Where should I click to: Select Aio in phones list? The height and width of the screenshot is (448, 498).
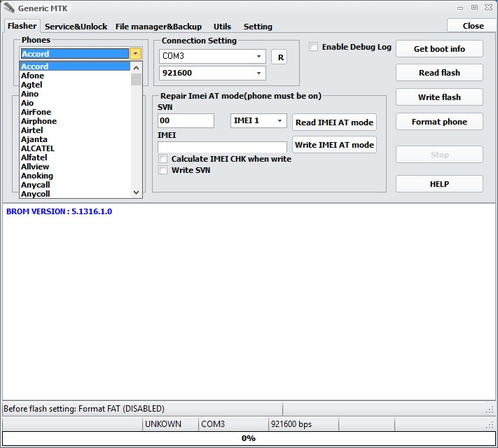point(75,103)
